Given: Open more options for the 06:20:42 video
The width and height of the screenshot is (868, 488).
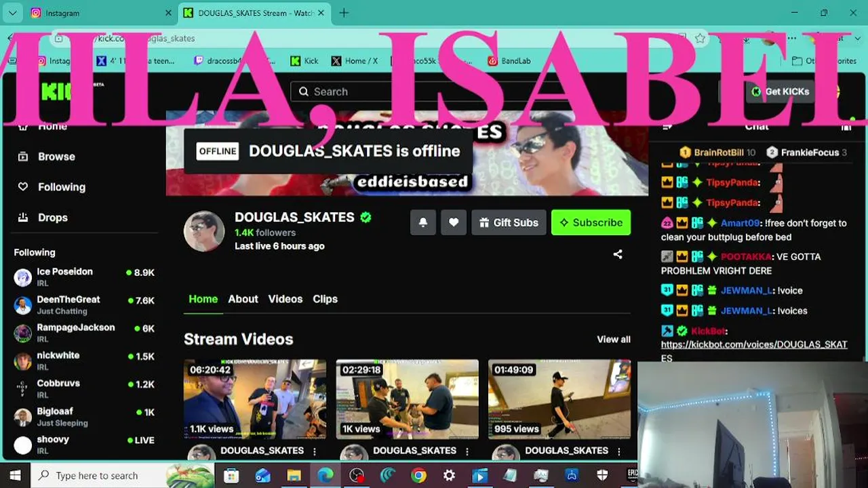Looking at the screenshot, I should (315, 451).
